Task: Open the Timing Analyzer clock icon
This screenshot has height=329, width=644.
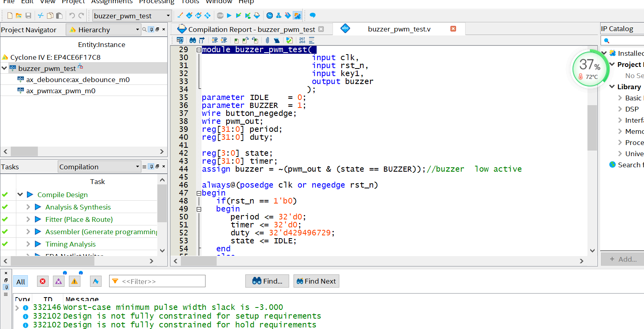Action: pos(270,16)
